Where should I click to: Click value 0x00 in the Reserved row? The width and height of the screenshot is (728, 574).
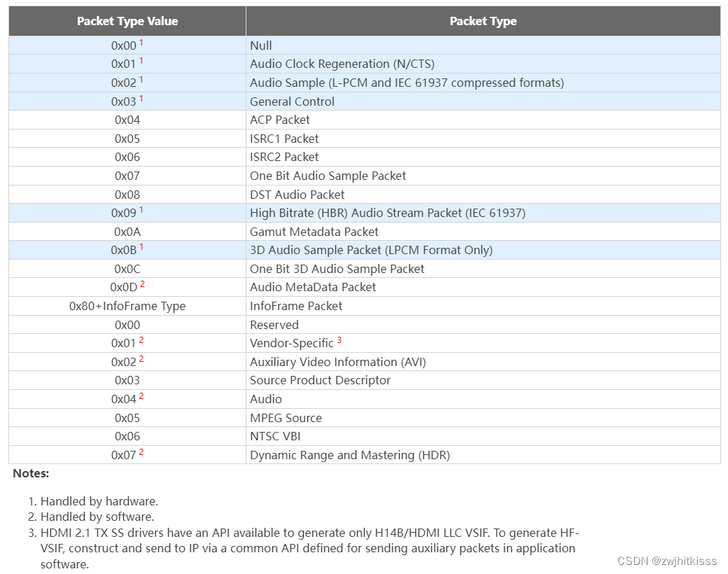[127, 325]
